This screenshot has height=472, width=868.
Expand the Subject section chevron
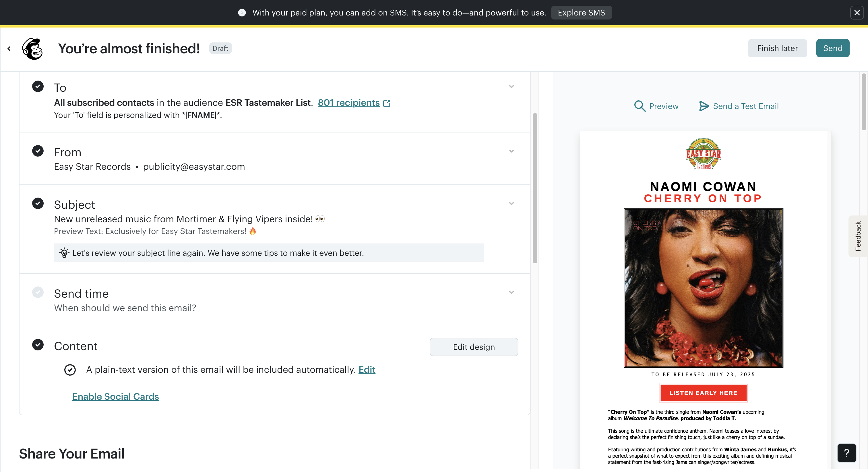pos(511,204)
